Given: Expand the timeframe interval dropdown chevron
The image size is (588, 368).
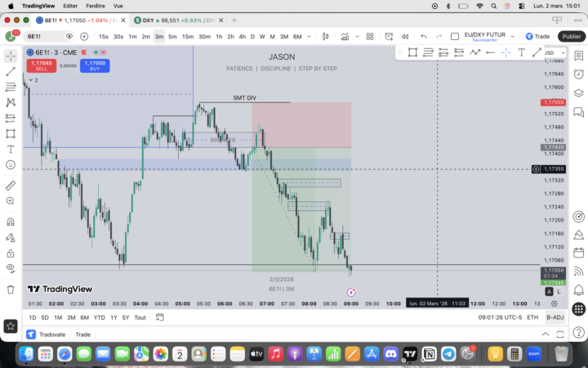Looking at the screenshot, I should (309, 37).
